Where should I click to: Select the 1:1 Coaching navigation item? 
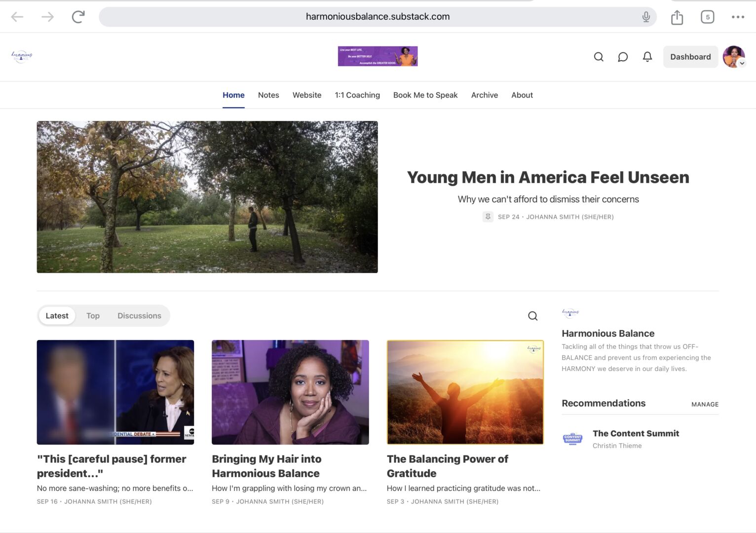357,95
